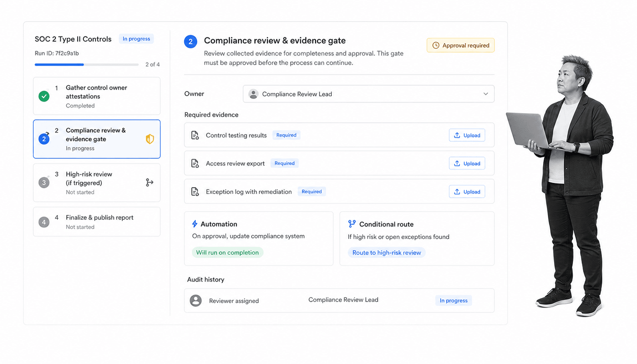Click the Required tag on Control testing results
Image resolution: width=637 pixels, height=364 pixels.
286,135
